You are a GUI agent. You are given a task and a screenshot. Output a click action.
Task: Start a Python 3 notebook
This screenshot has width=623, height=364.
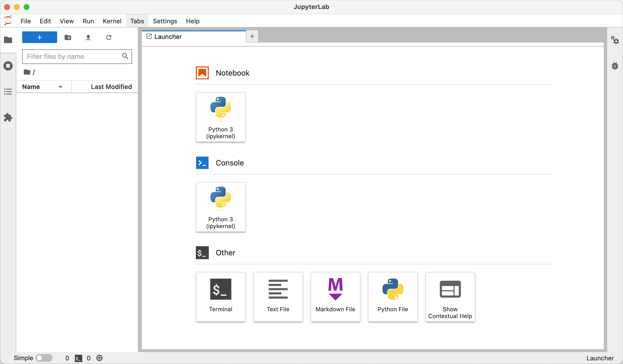[x=221, y=117]
